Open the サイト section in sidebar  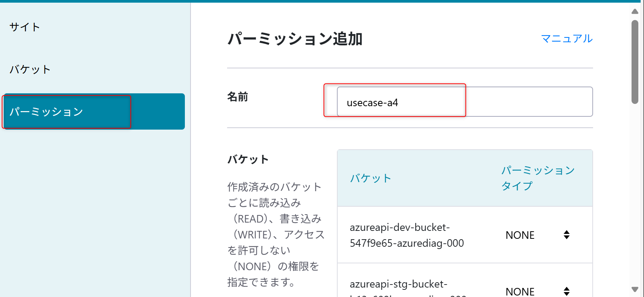(x=25, y=27)
